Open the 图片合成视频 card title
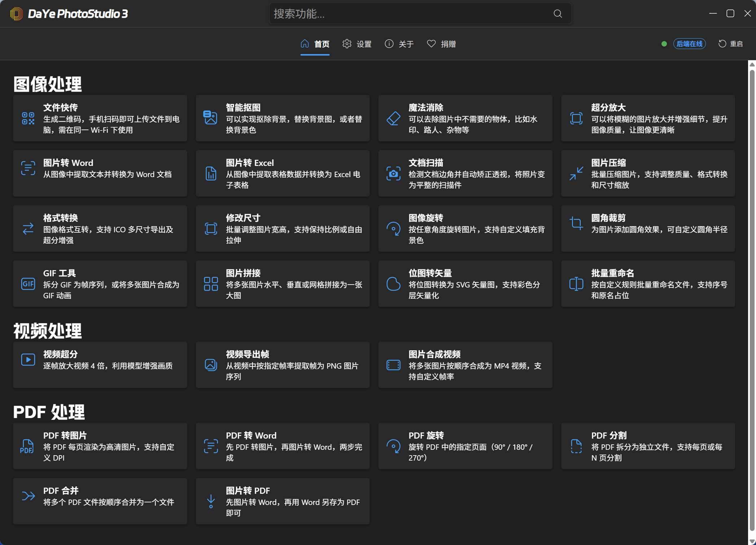 [434, 354]
